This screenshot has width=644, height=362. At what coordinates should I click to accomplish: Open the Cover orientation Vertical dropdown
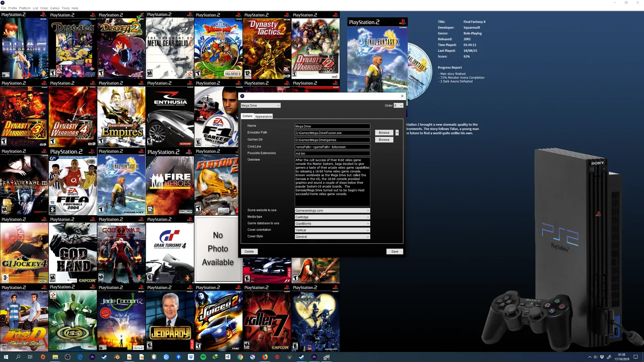click(x=332, y=230)
